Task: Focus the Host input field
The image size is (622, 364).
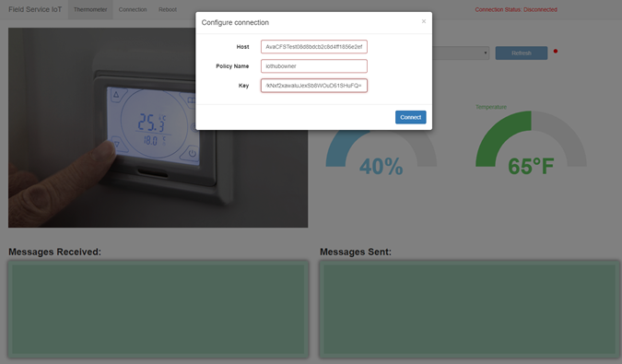Action: point(314,46)
